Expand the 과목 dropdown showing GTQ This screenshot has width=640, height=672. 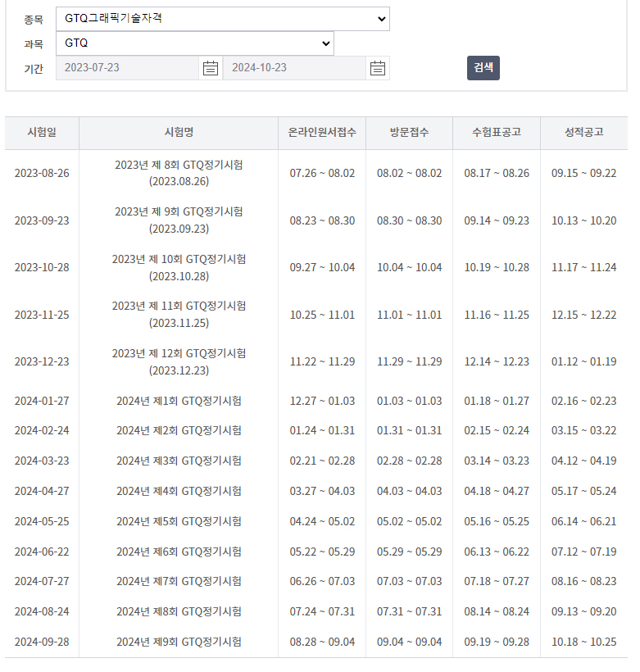pyautogui.click(x=194, y=43)
